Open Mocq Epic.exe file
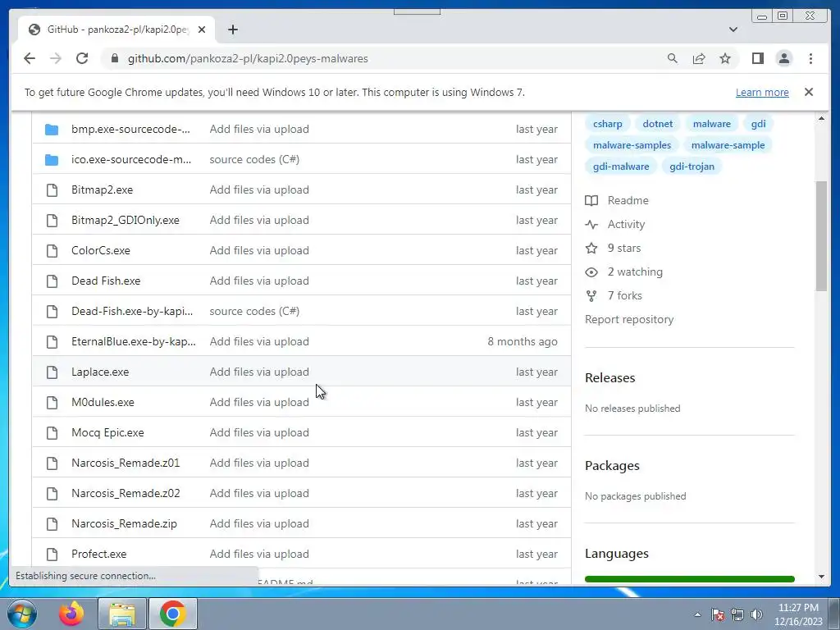The height and width of the screenshot is (630, 840). 107,432
